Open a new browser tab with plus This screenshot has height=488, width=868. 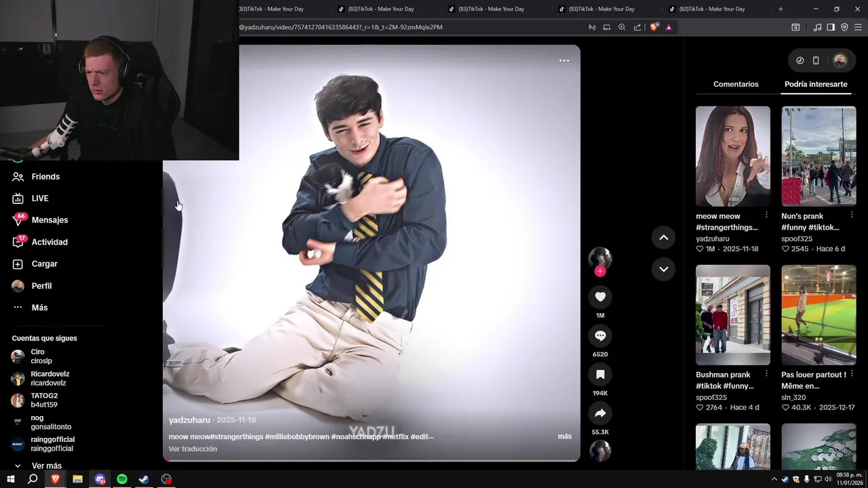[x=781, y=9]
